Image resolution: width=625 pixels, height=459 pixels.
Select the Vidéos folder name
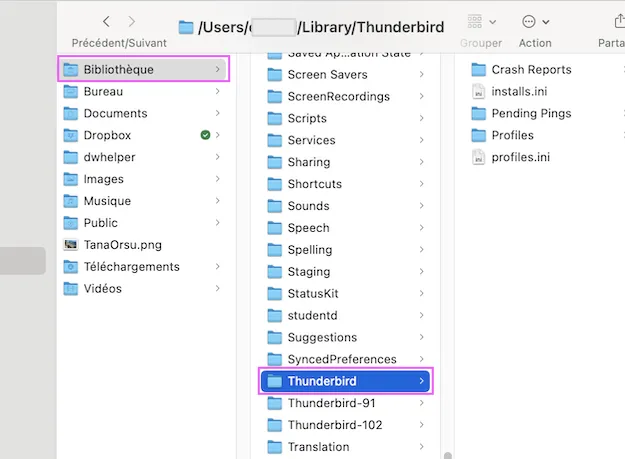click(103, 289)
